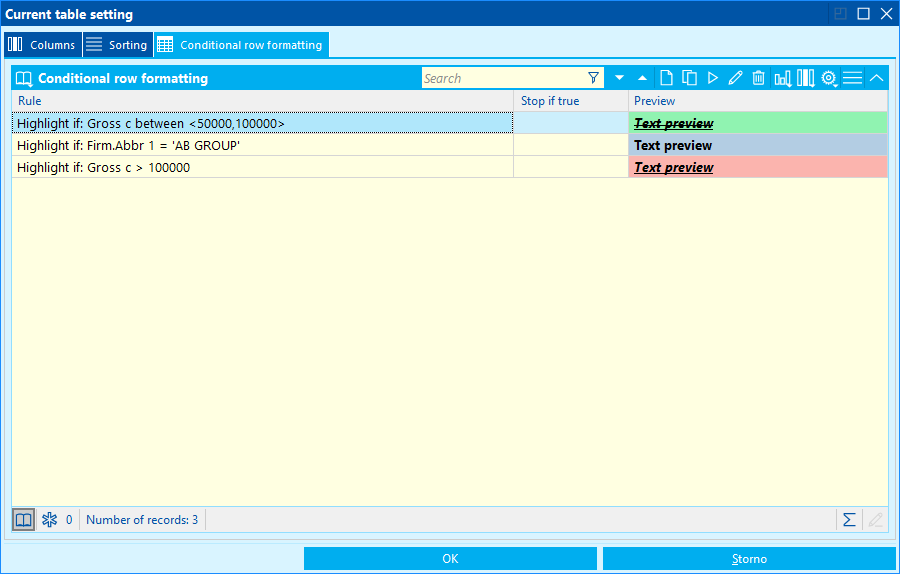Open the hamburger menu in the toolbar
Screen dimensions: 900x574
(x=852, y=77)
